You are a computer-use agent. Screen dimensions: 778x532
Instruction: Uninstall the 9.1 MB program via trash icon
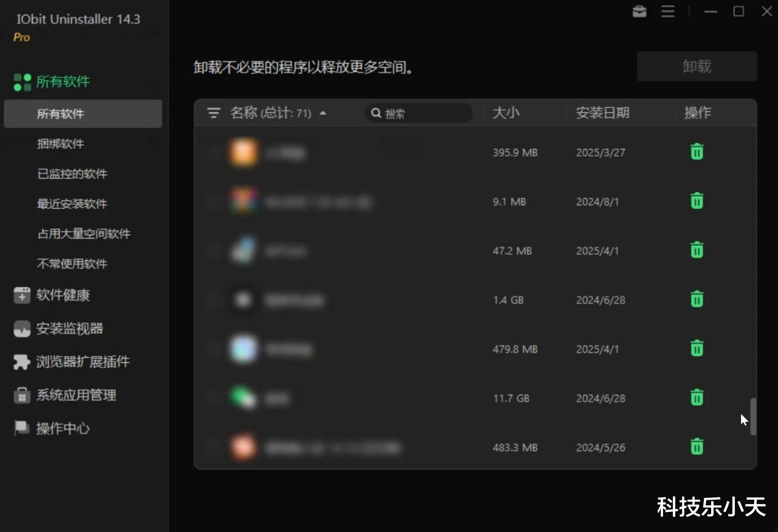[697, 201]
